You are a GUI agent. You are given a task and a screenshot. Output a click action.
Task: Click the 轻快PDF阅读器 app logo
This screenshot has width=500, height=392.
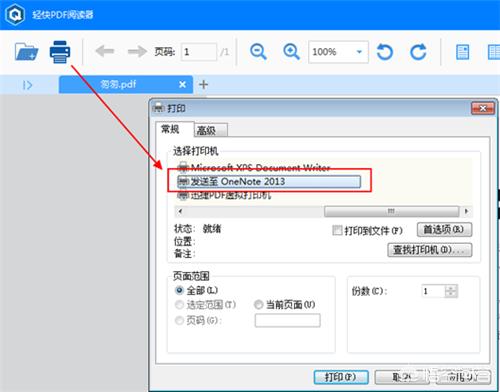coord(15,15)
